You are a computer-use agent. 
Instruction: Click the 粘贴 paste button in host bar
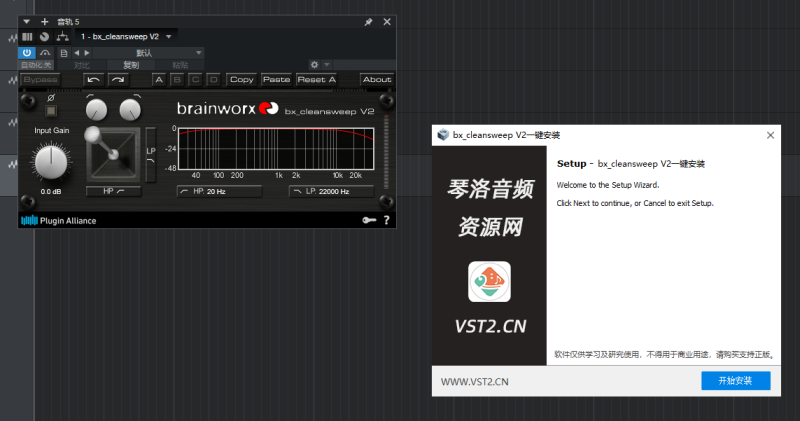pyautogui.click(x=180, y=65)
